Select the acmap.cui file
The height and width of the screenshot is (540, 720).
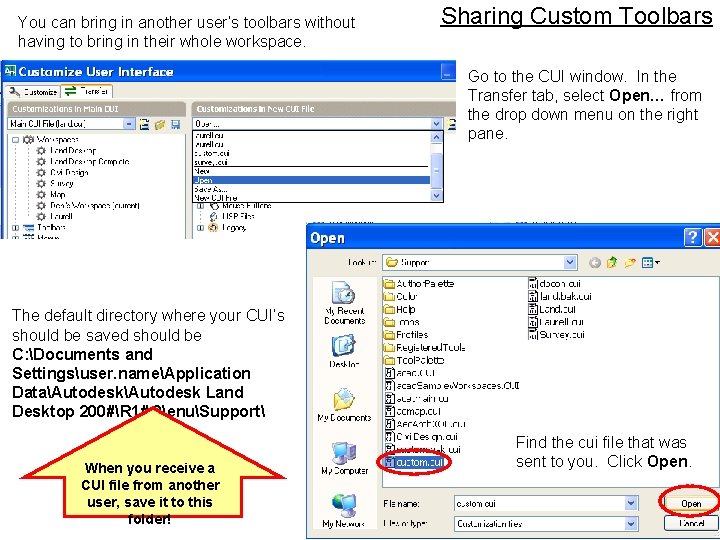(x=413, y=411)
